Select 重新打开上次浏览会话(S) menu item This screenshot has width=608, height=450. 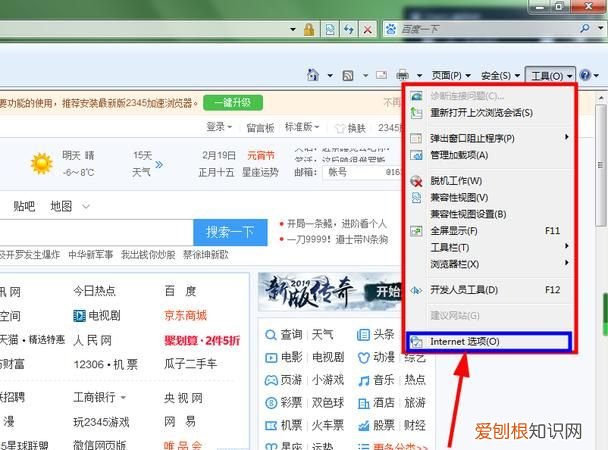(x=490, y=113)
